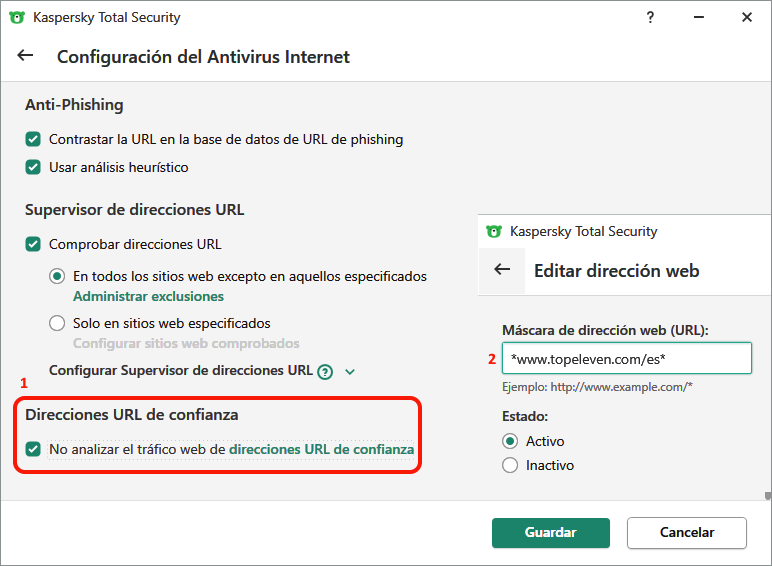Image resolution: width=772 pixels, height=566 pixels.
Task: Click the Cancelar button
Action: [686, 533]
